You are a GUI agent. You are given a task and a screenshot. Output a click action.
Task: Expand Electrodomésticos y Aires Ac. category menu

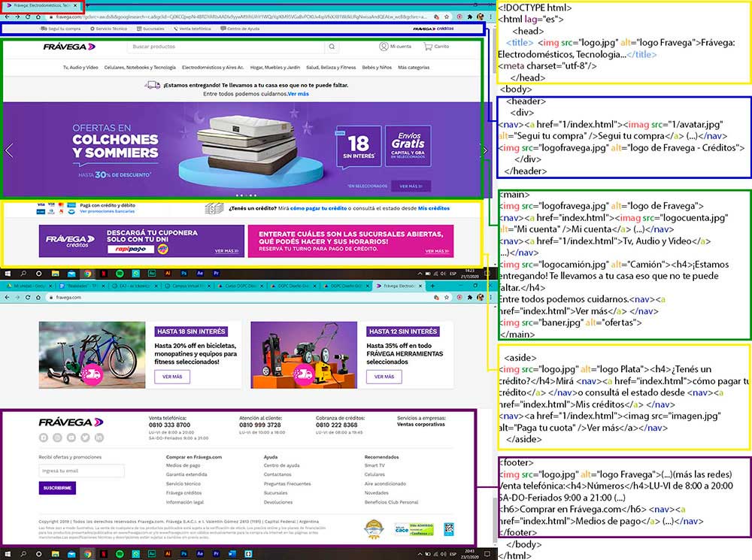click(214, 68)
